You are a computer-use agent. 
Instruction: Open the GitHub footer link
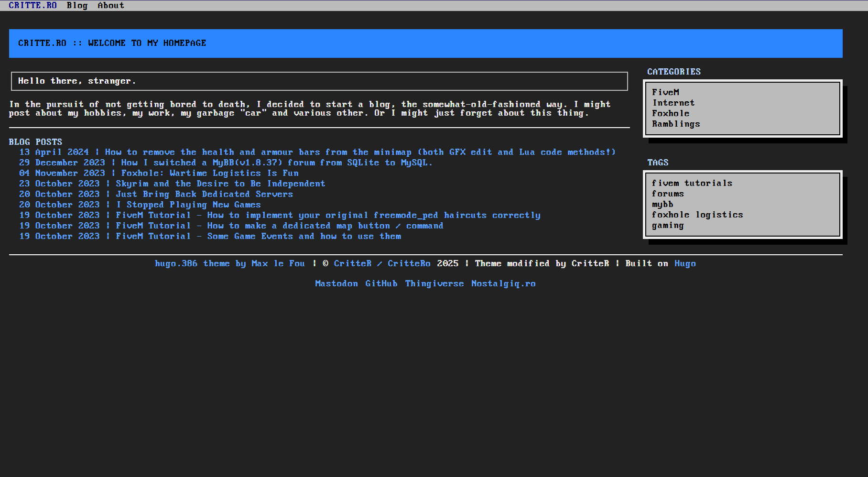tap(381, 283)
